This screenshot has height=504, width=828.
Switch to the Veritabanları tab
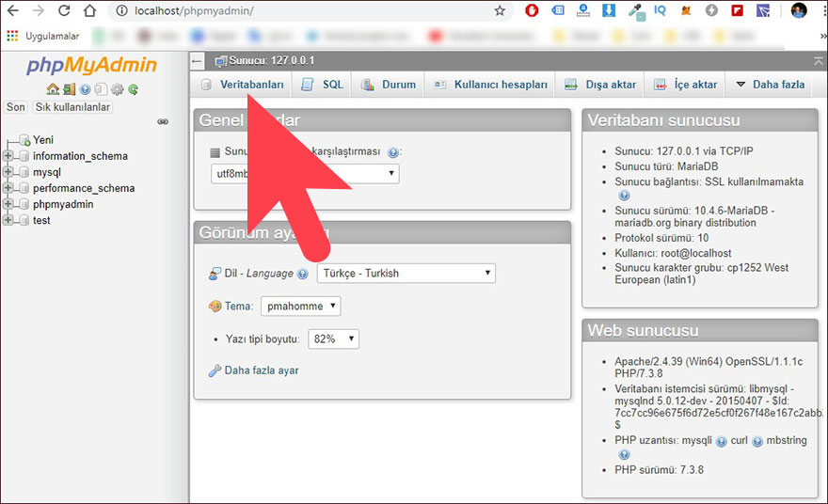[x=243, y=85]
